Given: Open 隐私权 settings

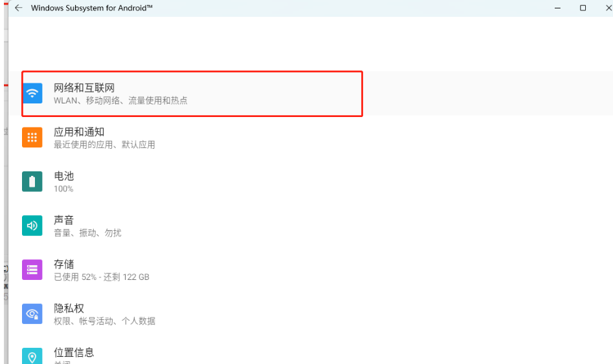Looking at the screenshot, I should pyautogui.click(x=69, y=308).
